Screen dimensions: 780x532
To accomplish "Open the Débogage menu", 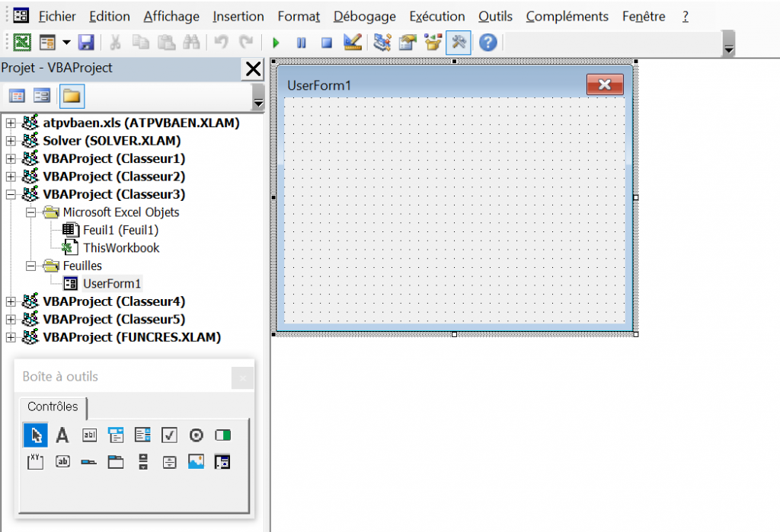I will coord(364,16).
